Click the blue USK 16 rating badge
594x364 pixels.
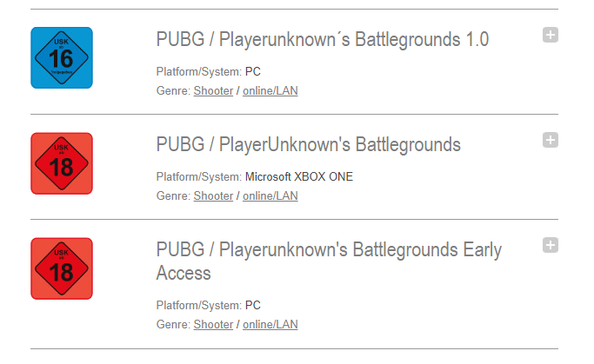pyautogui.click(x=62, y=58)
